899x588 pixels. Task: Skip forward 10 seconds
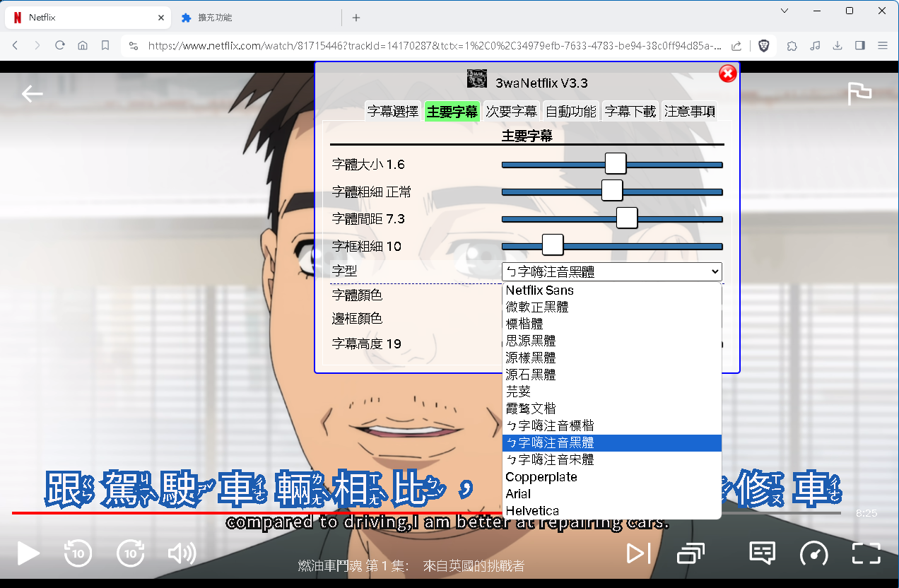click(130, 553)
